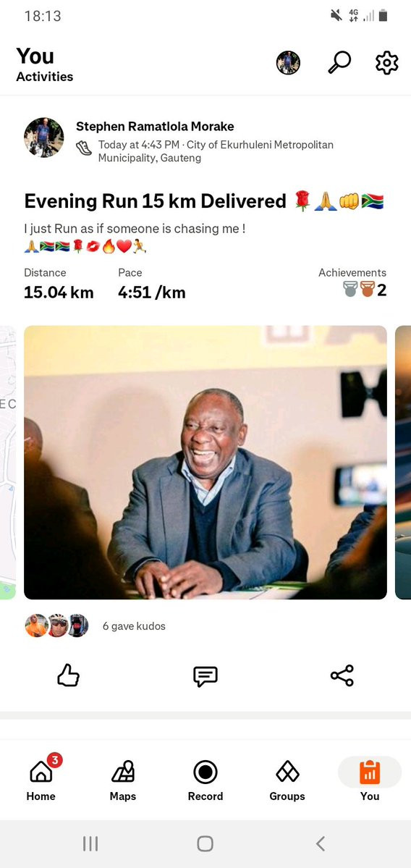Open Android recent apps button
Screen dimensions: 411x868
(90, 843)
